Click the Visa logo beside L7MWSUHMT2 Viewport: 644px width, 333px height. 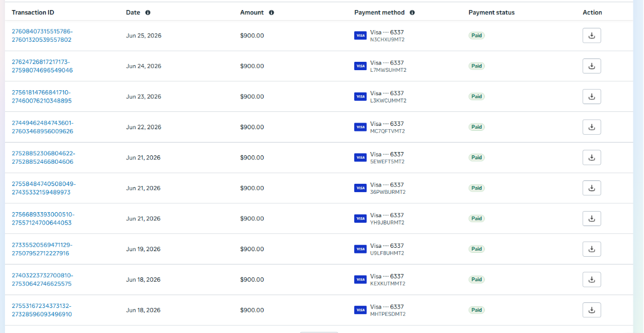pos(360,66)
